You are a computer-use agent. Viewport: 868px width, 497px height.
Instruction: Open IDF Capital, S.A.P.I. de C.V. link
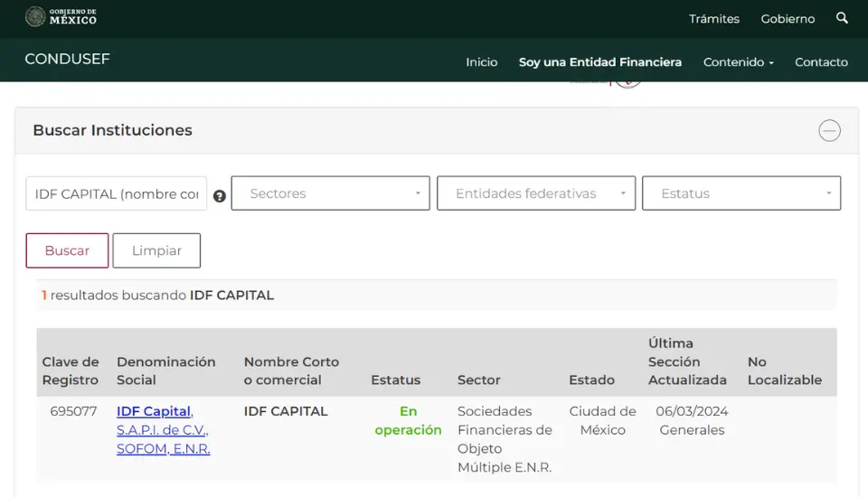point(164,430)
